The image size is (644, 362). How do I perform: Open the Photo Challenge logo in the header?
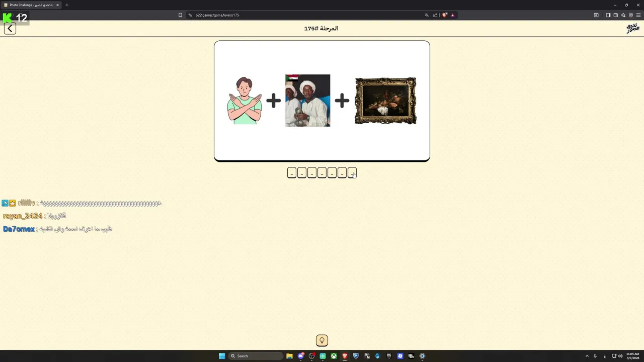pyautogui.click(x=632, y=28)
